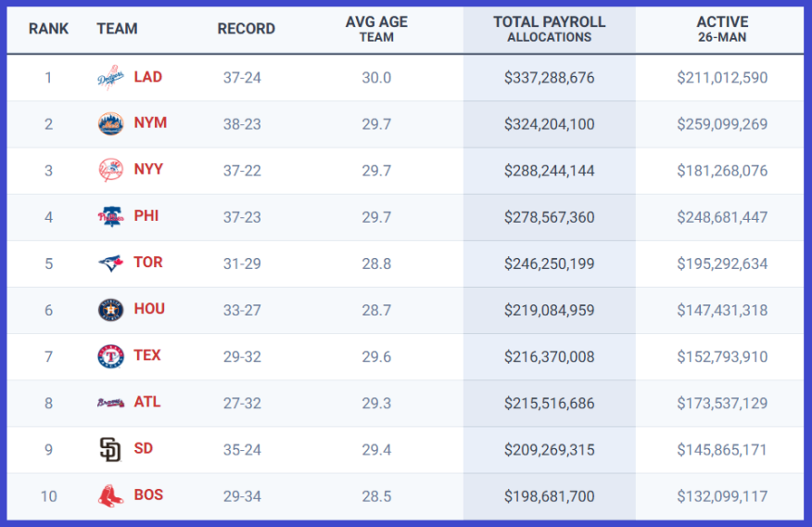
Task: Click the active 26-man value $147,431,318
Action: tap(722, 311)
